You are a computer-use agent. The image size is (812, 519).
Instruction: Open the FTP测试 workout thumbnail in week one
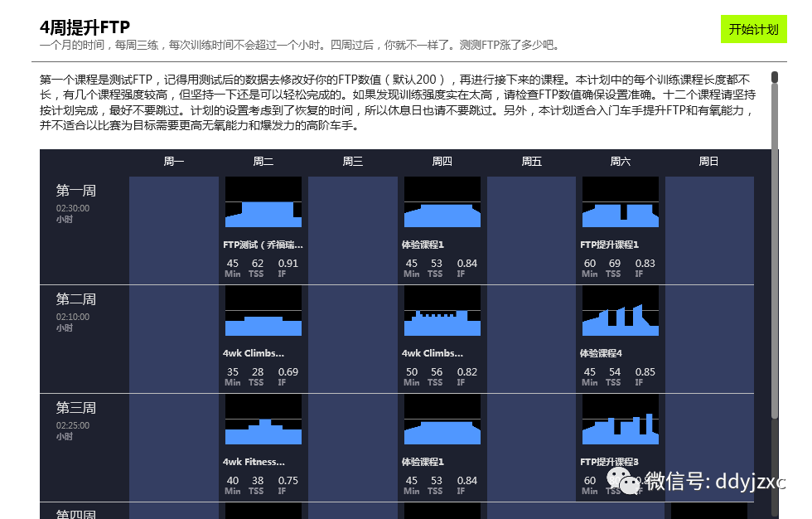click(x=263, y=202)
